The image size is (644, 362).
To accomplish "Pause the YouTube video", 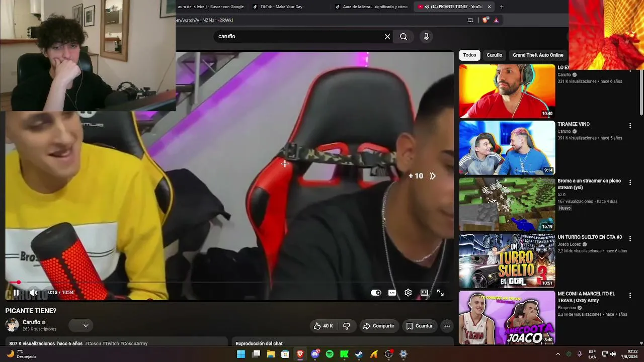I will pos(16,293).
